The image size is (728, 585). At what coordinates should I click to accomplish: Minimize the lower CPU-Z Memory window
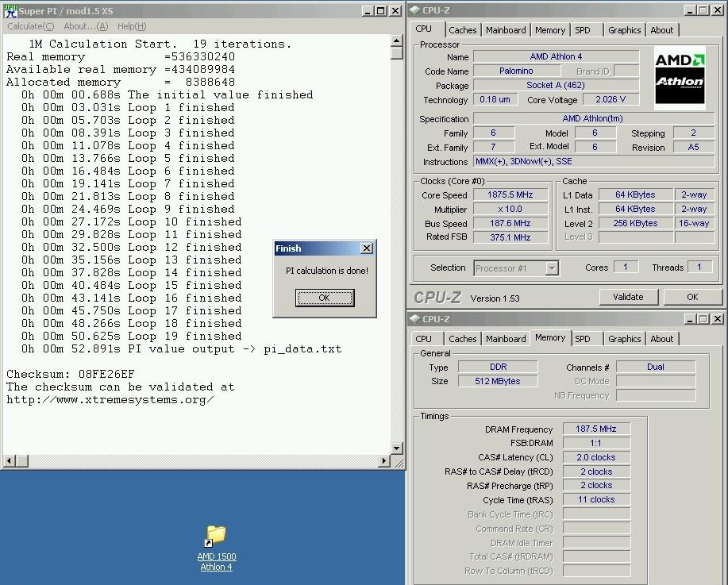[690, 319]
